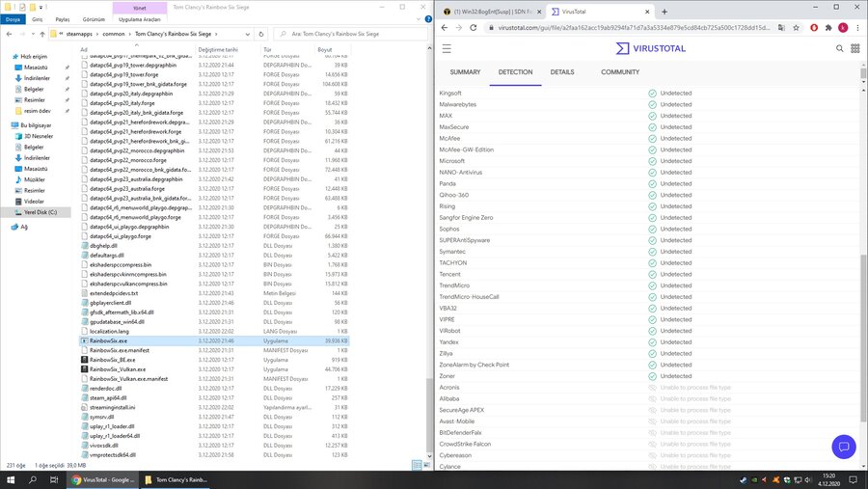Select Yerel Disk (C:) in navigation pane
The image size is (868, 489).
click(x=41, y=211)
